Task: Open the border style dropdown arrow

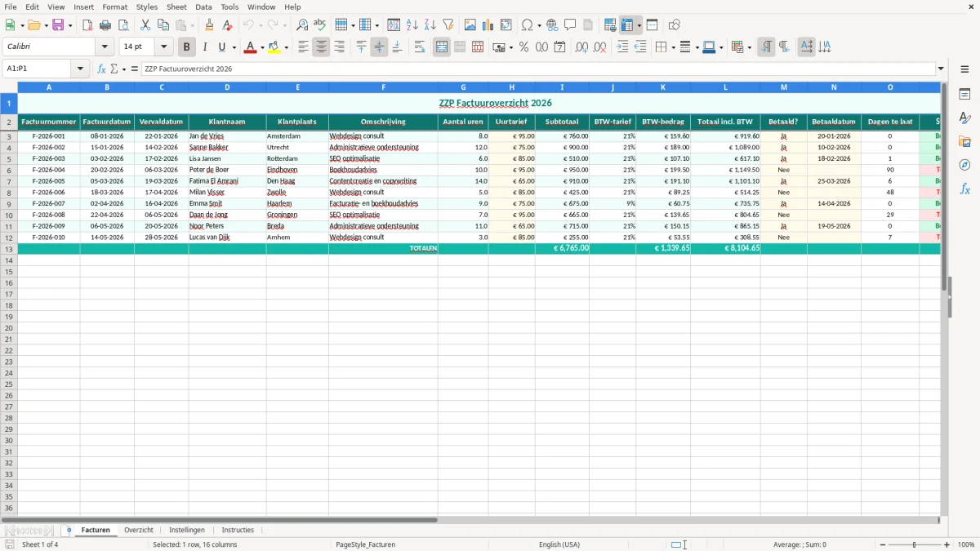Action: tap(696, 47)
